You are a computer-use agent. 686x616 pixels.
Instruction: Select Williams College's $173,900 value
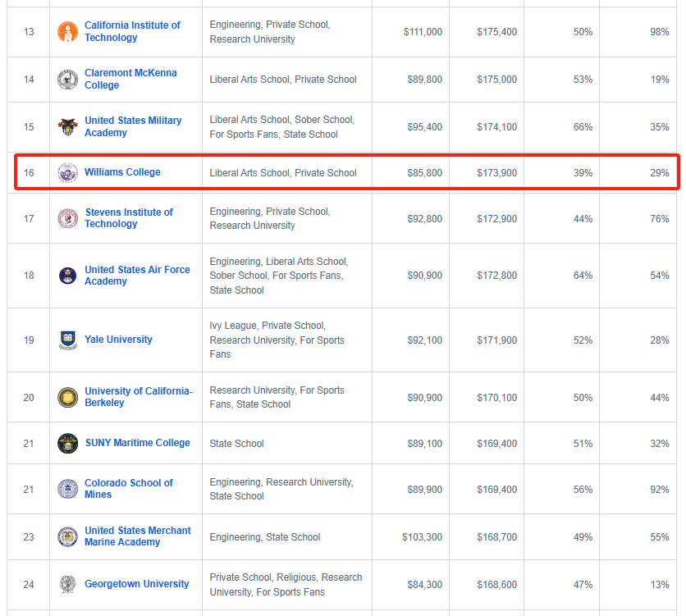pyautogui.click(x=497, y=173)
